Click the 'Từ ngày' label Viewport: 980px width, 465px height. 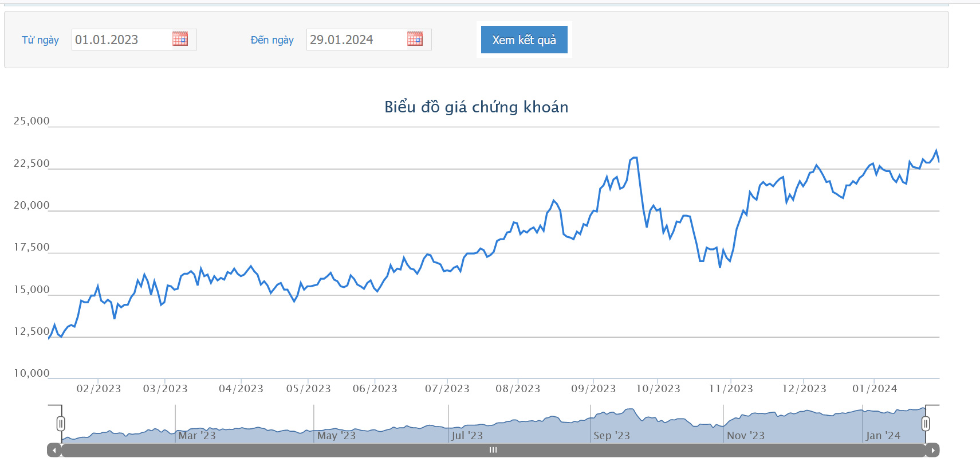point(40,40)
